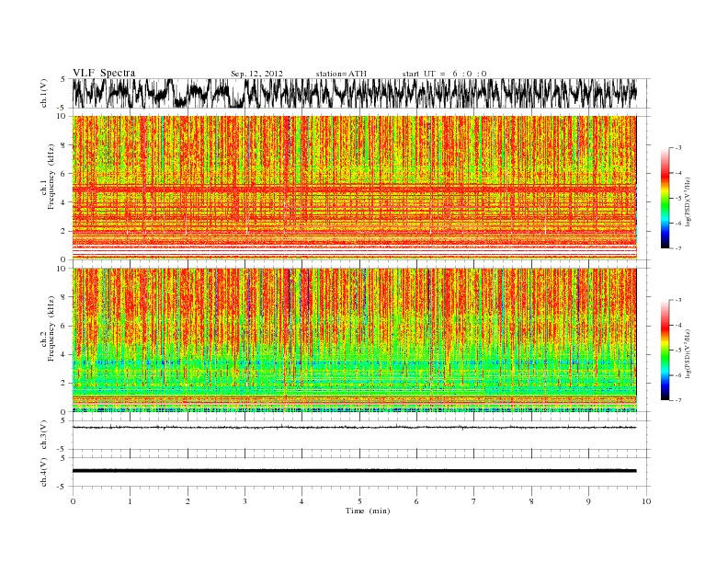The width and height of the screenshot is (728, 563).
Task: Click the '6' kHz tick on ch.2 frequency axis
Action: click(x=63, y=326)
